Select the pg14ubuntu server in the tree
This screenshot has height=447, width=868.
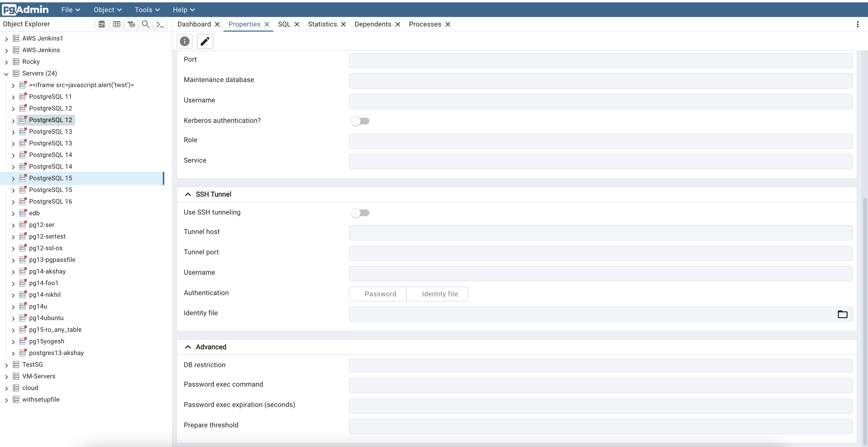pyautogui.click(x=46, y=317)
